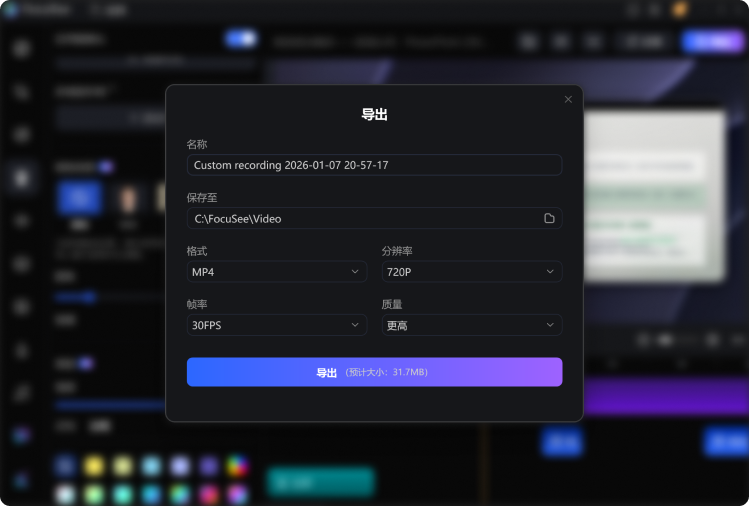This screenshot has height=506, width=749.
Task: Click the folder browse icon in save path
Action: click(x=549, y=218)
